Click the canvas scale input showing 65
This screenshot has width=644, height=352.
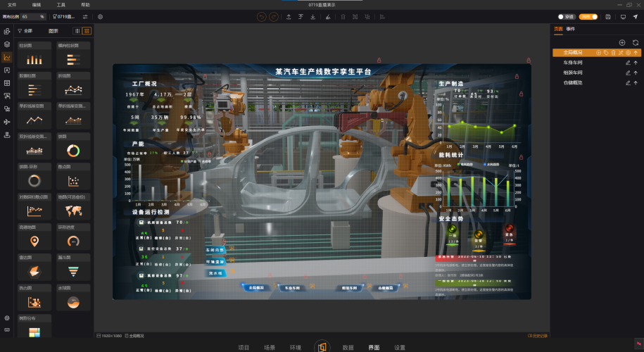(x=33, y=17)
